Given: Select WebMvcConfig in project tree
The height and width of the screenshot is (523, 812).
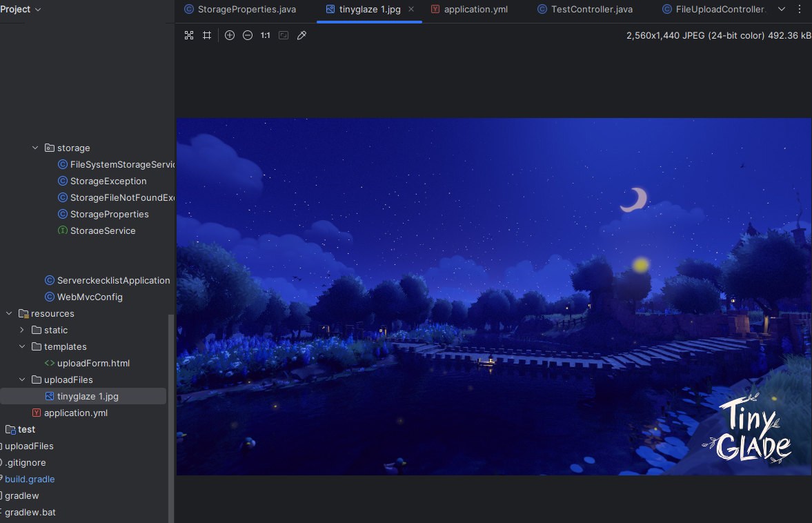Looking at the screenshot, I should [x=90, y=297].
